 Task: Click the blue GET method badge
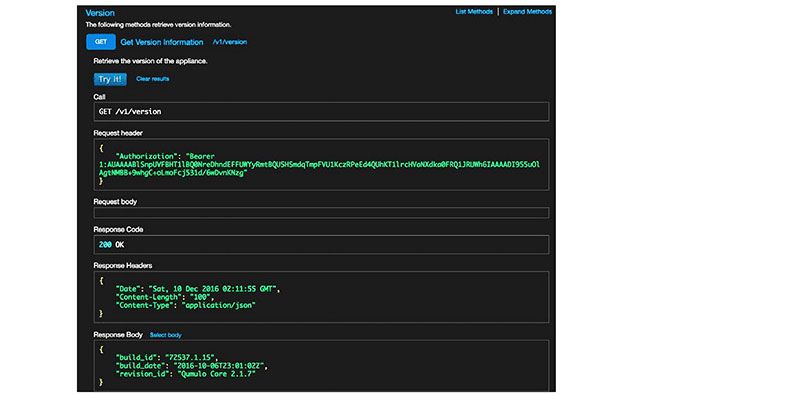click(101, 42)
